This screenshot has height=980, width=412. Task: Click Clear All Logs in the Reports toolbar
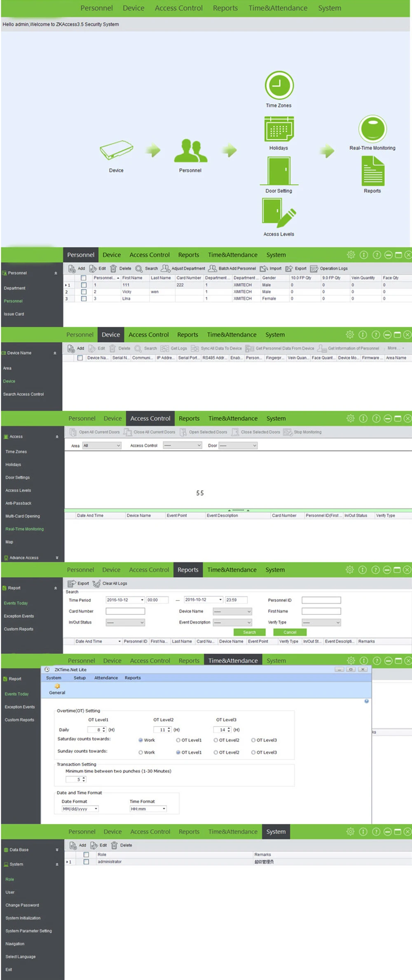point(110,583)
